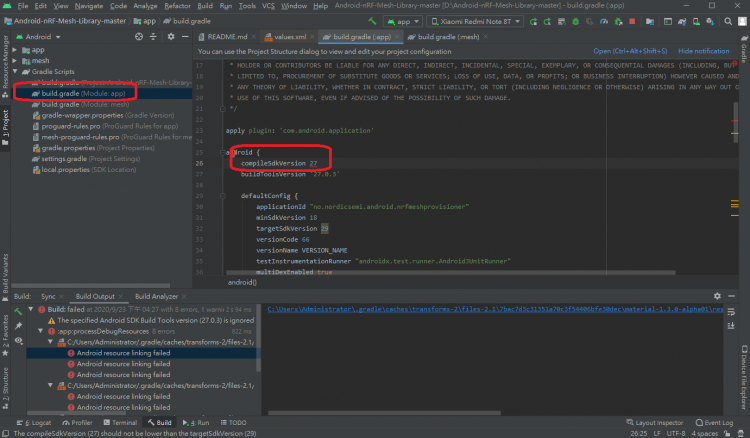This screenshot has height=438, width=750.
Task: Click the rebuild hammer icon in Build panel
Action: [x=18, y=311]
